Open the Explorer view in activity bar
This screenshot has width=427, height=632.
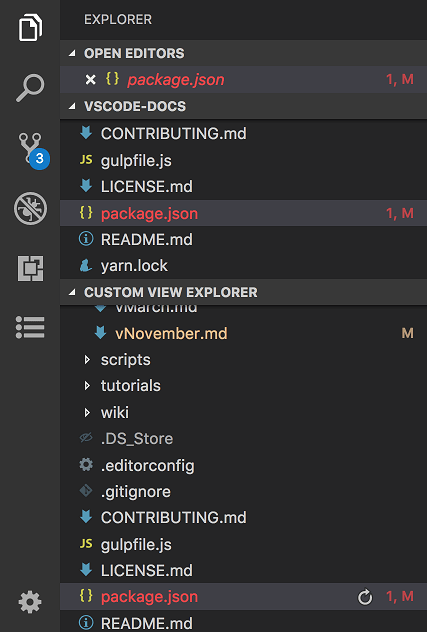tap(30, 27)
